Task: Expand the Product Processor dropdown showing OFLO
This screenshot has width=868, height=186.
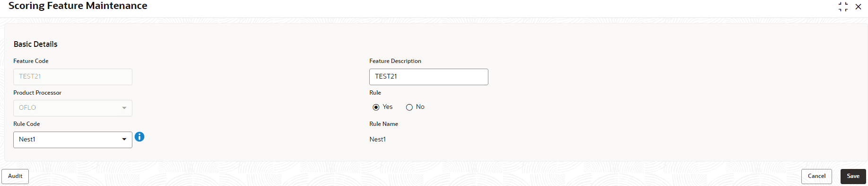Action: click(73, 108)
